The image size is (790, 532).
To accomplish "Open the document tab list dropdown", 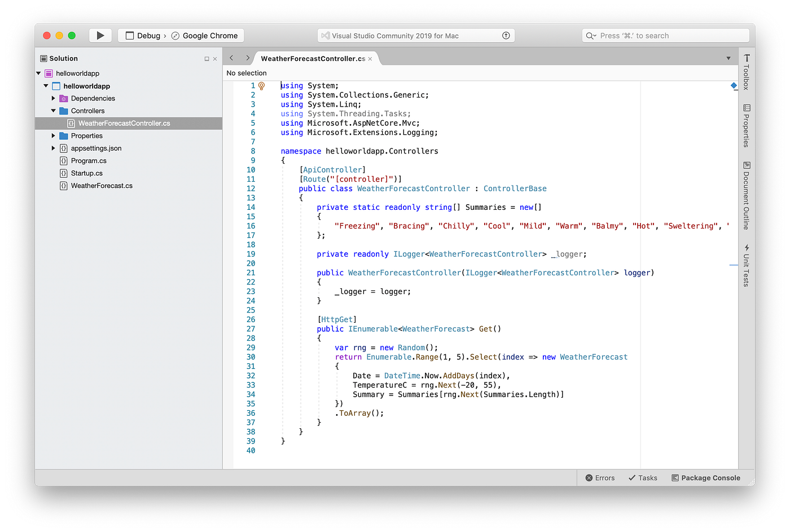I will [728, 58].
